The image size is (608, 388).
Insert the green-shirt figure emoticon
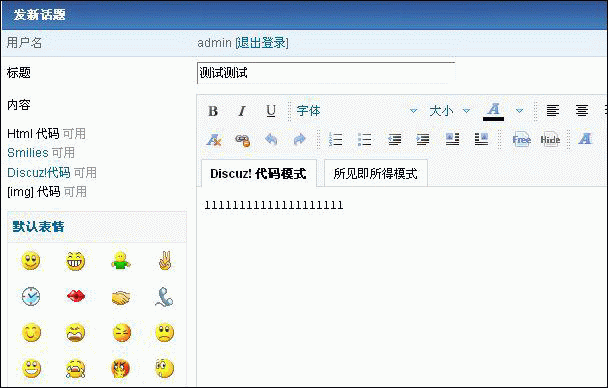tap(121, 260)
